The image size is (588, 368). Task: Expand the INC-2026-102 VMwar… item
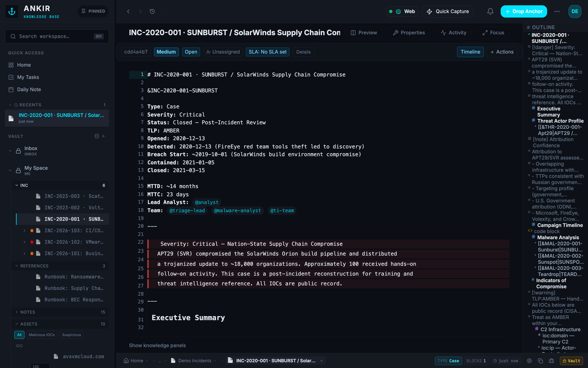pyautogui.click(x=24, y=242)
